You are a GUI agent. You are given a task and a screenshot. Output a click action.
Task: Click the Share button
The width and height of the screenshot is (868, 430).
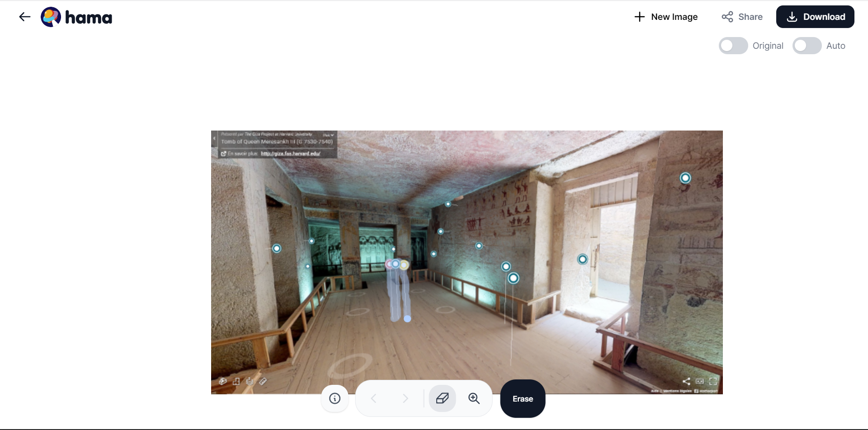(742, 17)
